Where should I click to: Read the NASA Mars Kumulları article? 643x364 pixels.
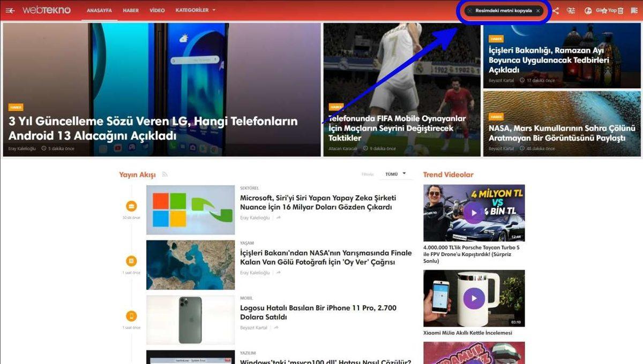(x=562, y=133)
